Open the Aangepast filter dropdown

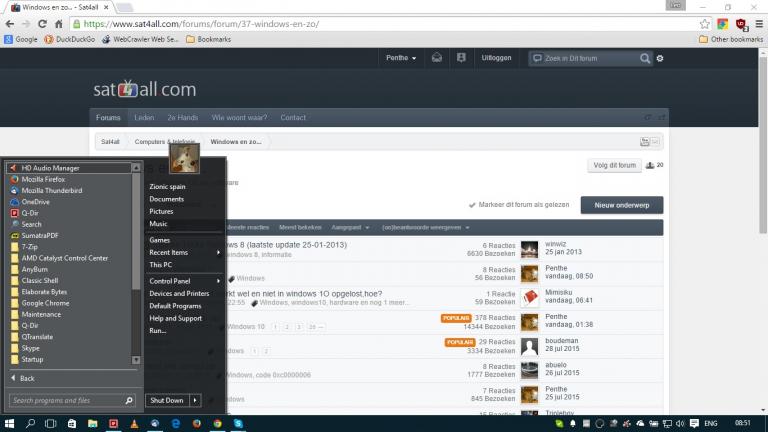coord(350,227)
